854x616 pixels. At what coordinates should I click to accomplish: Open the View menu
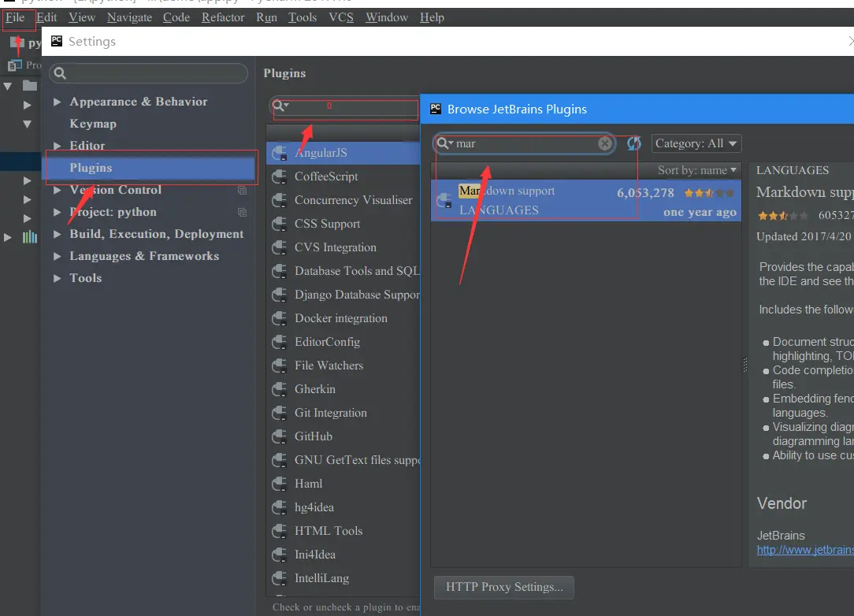(82, 17)
